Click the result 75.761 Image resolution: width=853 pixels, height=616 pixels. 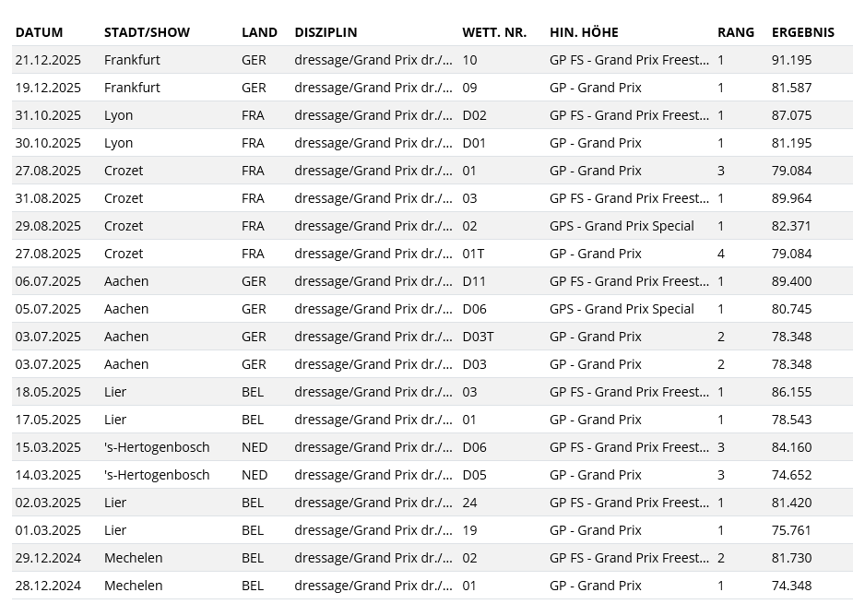(791, 530)
